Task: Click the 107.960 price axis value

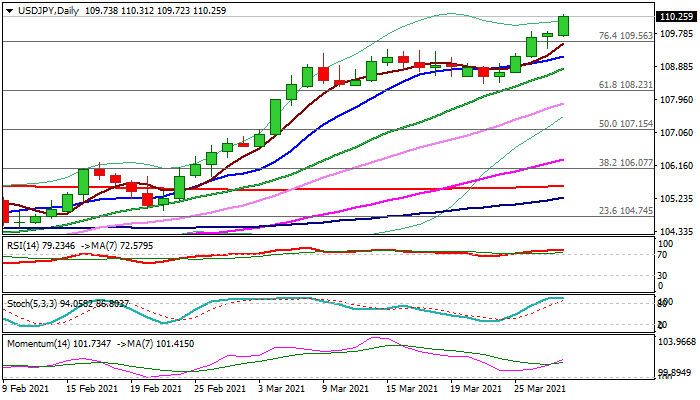Action: pyautogui.click(x=676, y=100)
